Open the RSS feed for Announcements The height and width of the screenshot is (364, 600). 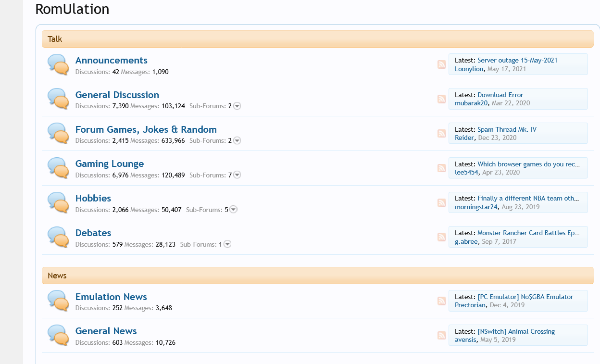pyautogui.click(x=441, y=64)
